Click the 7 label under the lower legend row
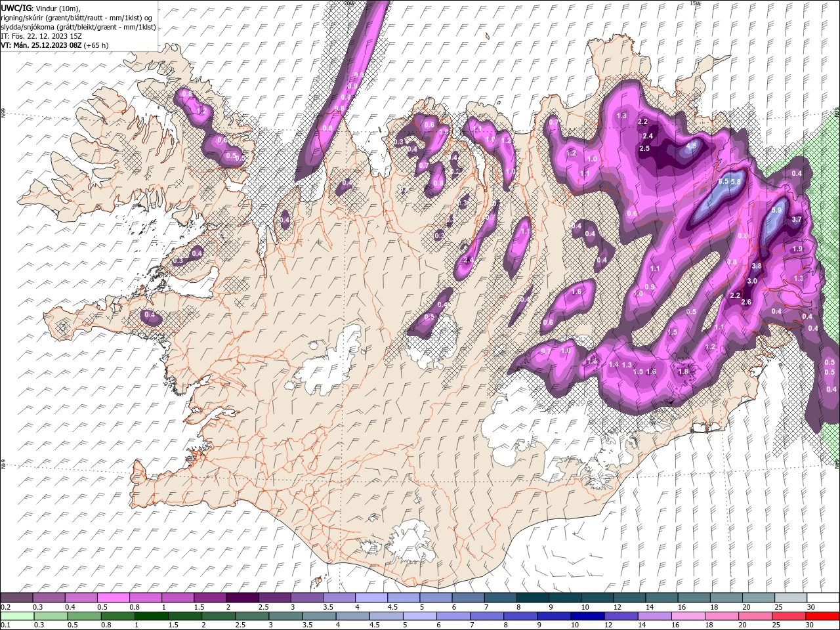 pyautogui.click(x=472, y=625)
